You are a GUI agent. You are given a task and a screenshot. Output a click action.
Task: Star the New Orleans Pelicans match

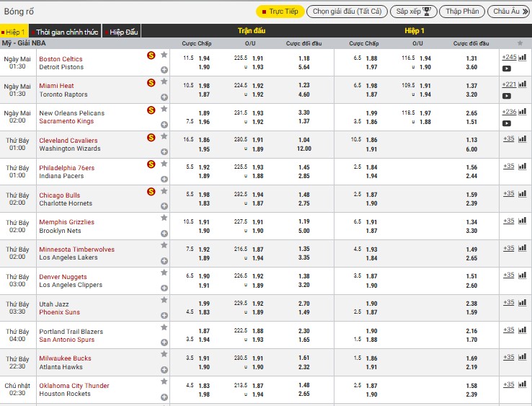(x=164, y=109)
